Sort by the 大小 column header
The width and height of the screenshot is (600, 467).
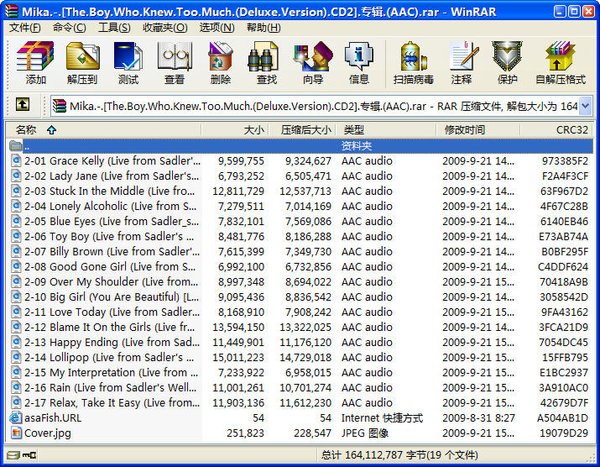235,130
